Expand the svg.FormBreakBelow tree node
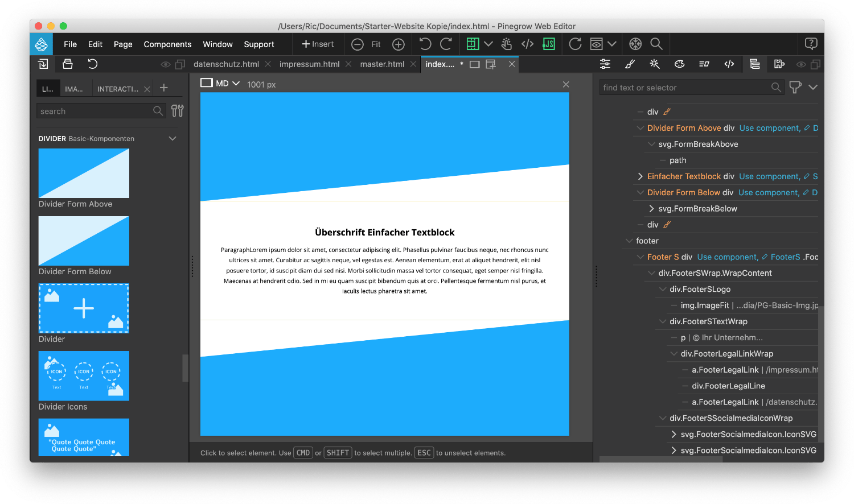 coord(652,209)
